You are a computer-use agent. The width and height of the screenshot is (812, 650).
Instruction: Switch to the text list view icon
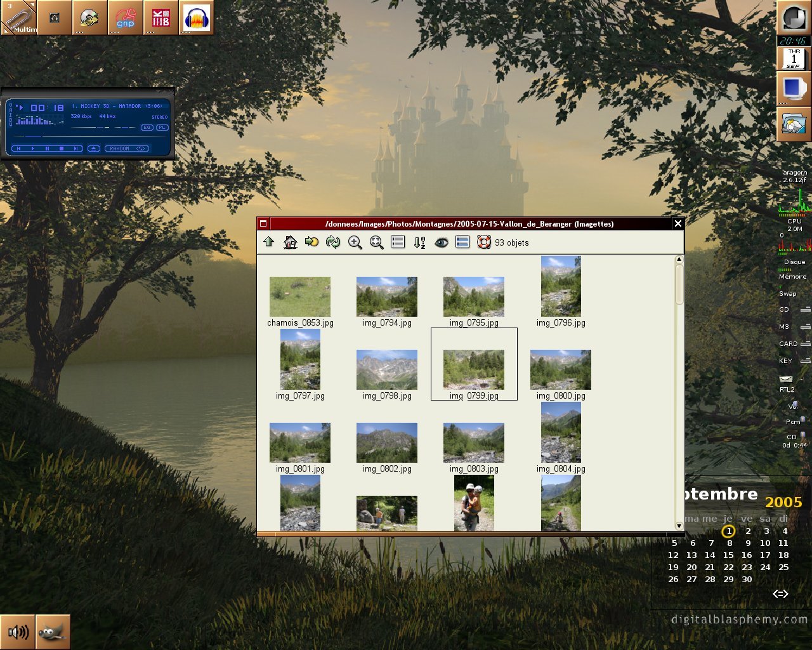click(x=398, y=242)
